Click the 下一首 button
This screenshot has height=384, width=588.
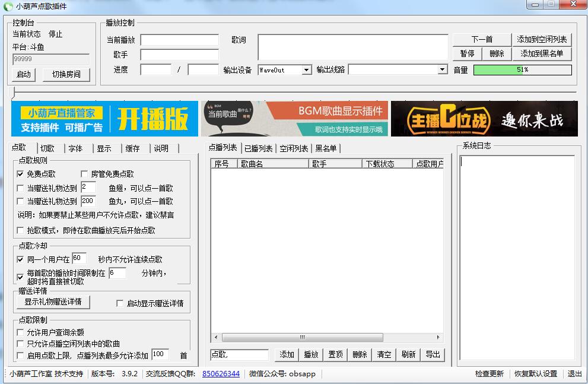pyautogui.click(x=482, y=39)
